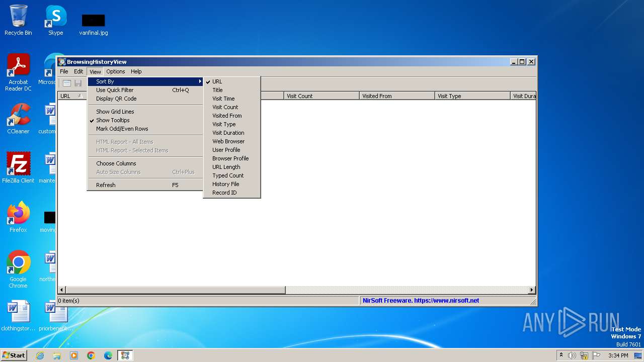Image resolution: width=644 pixels, height=362 pixels.
Task: Open the Edit menu
Action: click(x=78, y=71)
